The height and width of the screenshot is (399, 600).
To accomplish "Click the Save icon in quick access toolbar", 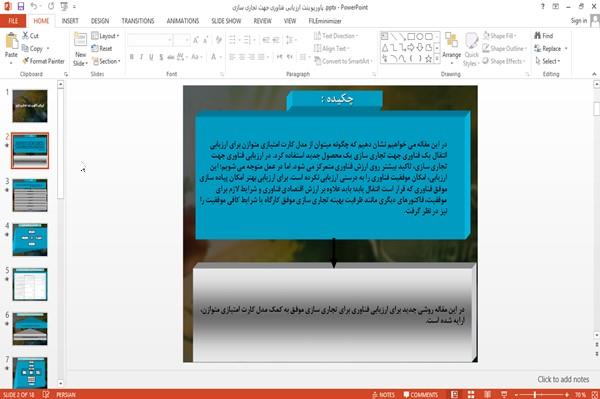I will point(21,7).
